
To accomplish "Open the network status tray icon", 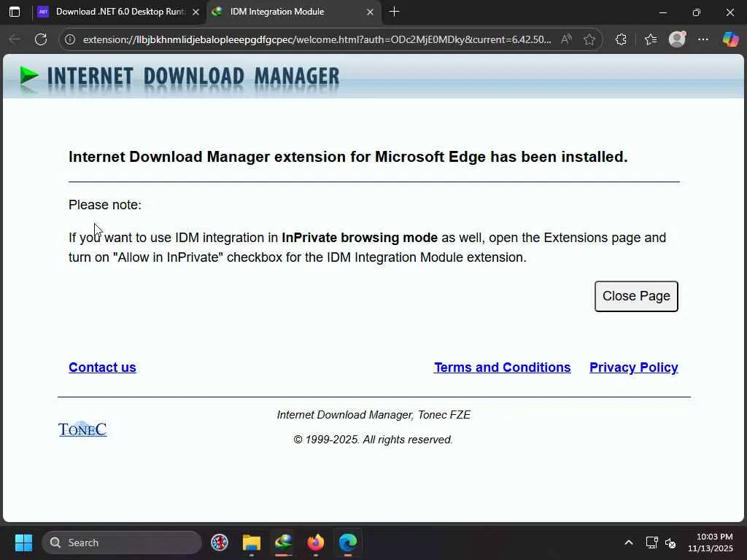I will pyautogui.click(x=651, y=542).
